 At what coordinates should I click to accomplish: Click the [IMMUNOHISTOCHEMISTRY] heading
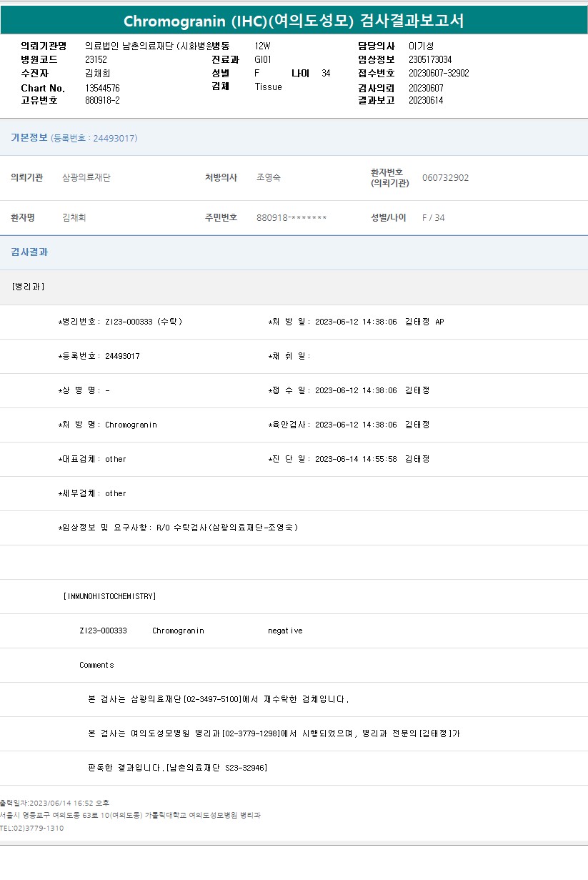109,596
